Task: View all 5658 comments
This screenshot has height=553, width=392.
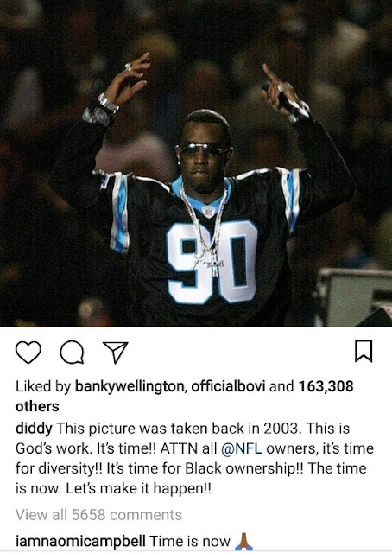Action: 98,515
